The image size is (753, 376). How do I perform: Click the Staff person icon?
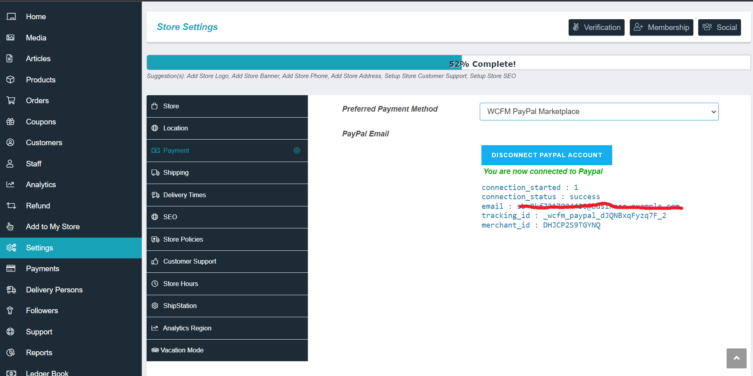[10, 164]
